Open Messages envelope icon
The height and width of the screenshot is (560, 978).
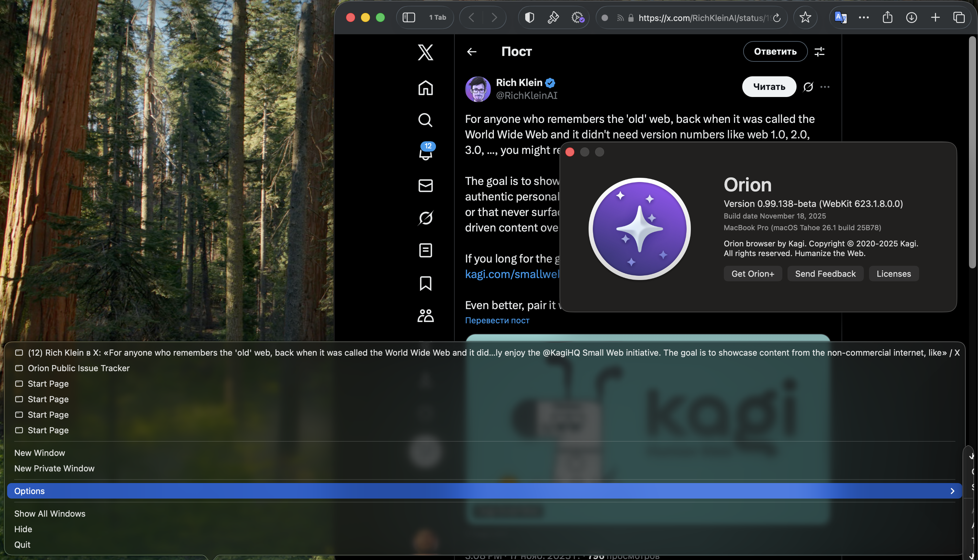(x=425, y=185)
